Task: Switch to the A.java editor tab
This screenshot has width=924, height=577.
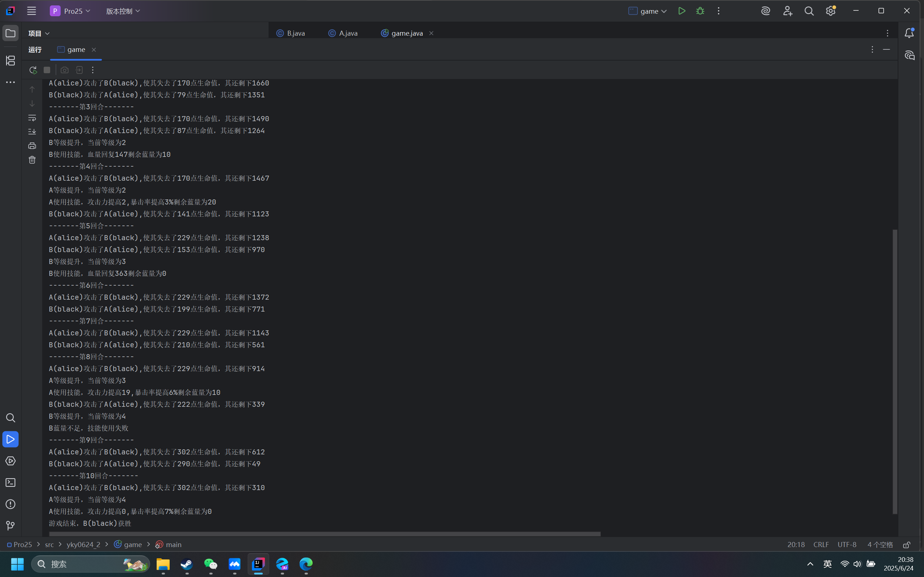Action: 343,33
